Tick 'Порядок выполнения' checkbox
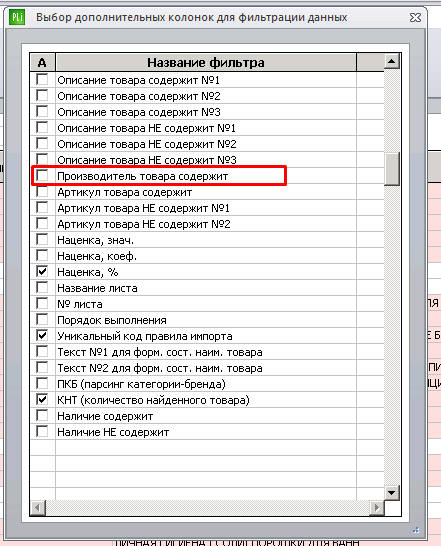Screen dimensions: 441x546 coord(42,319)
